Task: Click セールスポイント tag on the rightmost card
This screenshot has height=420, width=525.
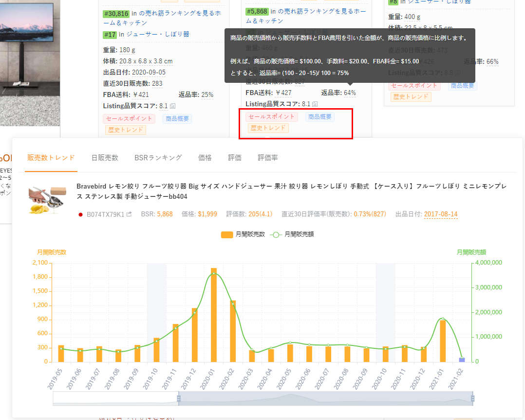Action: pyautogui.click(x=414, y=85)
